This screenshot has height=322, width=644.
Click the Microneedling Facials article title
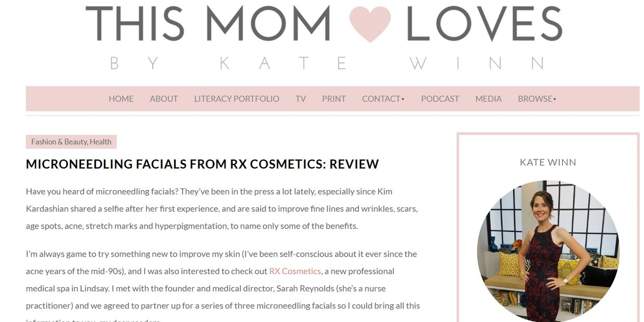tap(202, 164)
